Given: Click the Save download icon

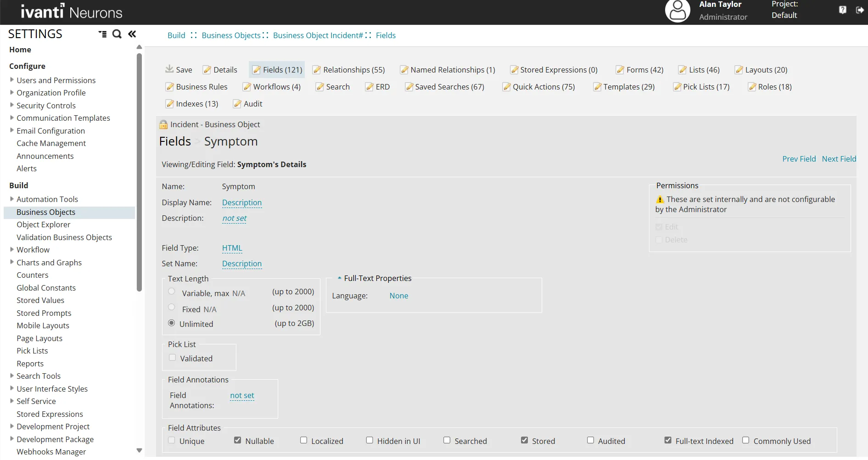Looking at the screenshot, I should 169,69.
